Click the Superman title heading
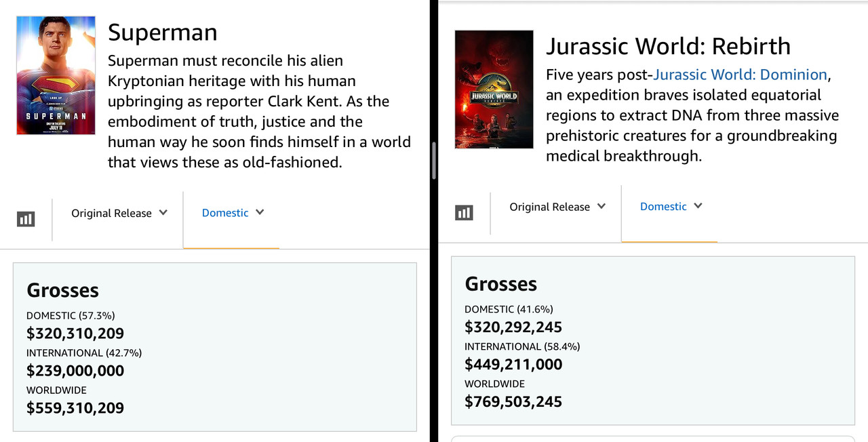This screenshot has width=868, height=442. pos(163,32)
